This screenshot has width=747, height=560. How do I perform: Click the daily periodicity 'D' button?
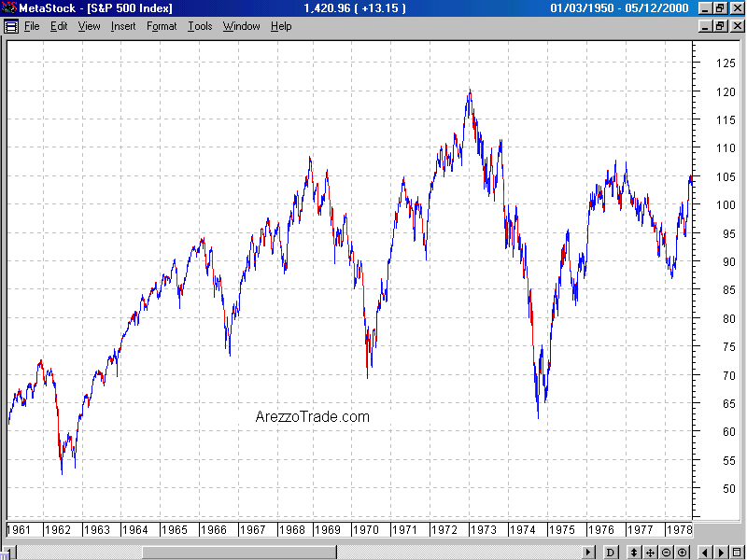(x=612, y=553)
